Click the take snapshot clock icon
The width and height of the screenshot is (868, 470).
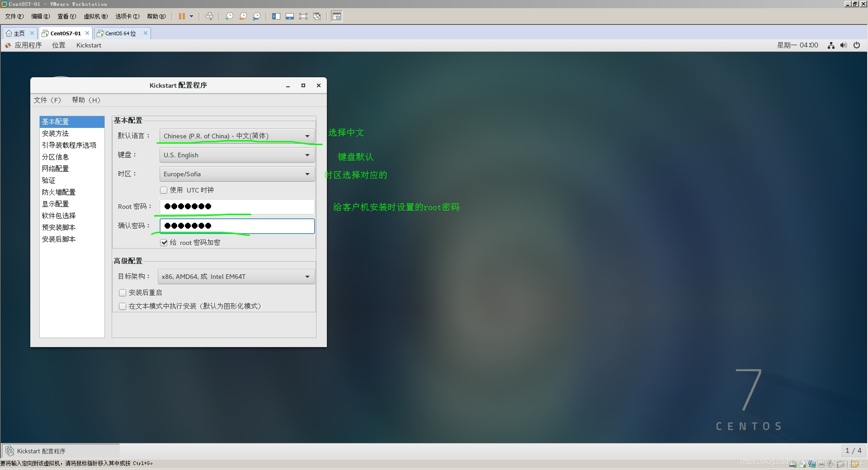[229, 16]
